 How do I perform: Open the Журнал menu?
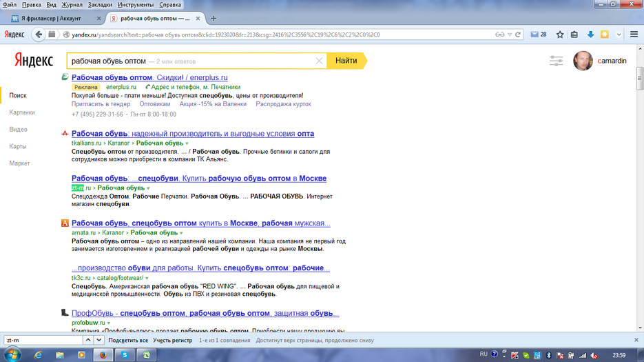[72, 5]
